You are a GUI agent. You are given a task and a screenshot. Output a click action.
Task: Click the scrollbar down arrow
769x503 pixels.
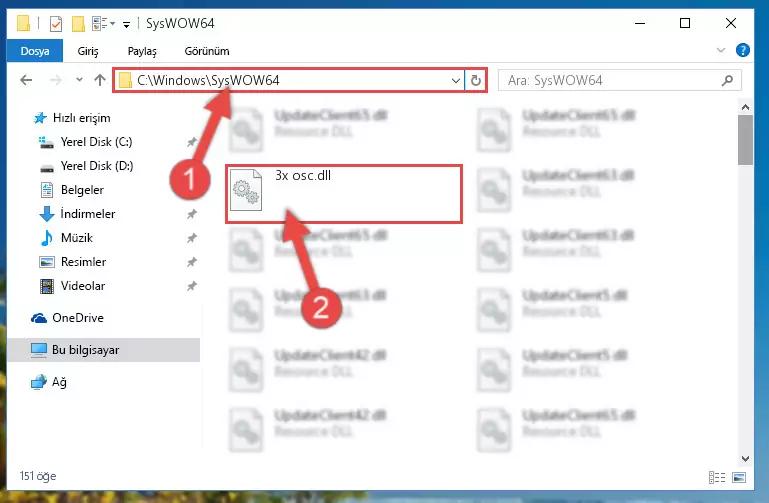click(x=745, y=458)
